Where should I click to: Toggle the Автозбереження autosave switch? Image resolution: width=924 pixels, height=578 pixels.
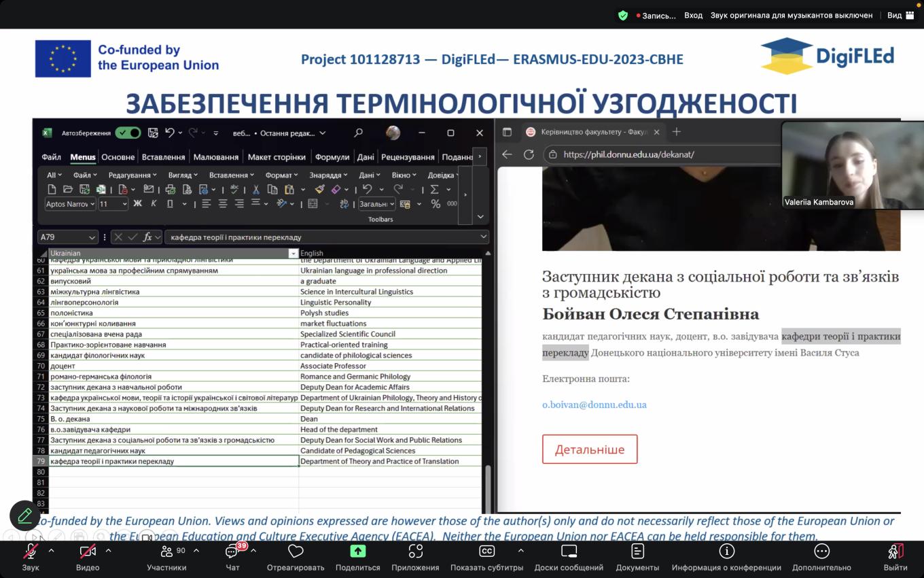(x=128, y=133)
